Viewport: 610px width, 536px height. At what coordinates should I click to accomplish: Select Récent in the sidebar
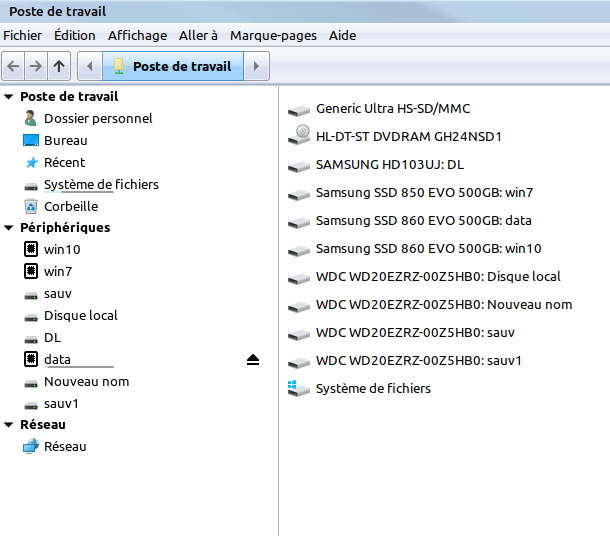pos(65,162)
